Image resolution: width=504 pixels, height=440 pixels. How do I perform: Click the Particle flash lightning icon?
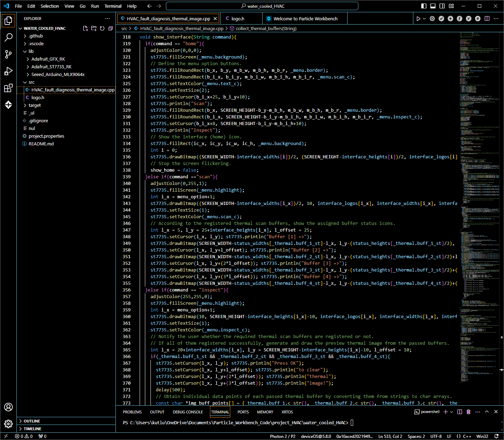tap(450, 19)
